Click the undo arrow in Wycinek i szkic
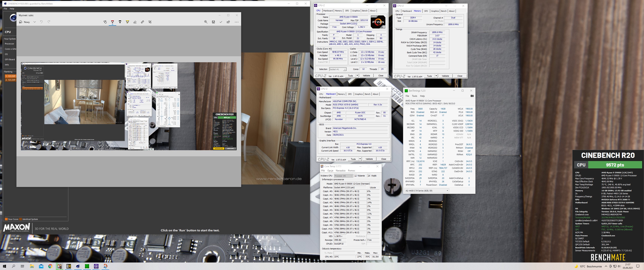Viewport: 644px width, 270px height. 42,22
